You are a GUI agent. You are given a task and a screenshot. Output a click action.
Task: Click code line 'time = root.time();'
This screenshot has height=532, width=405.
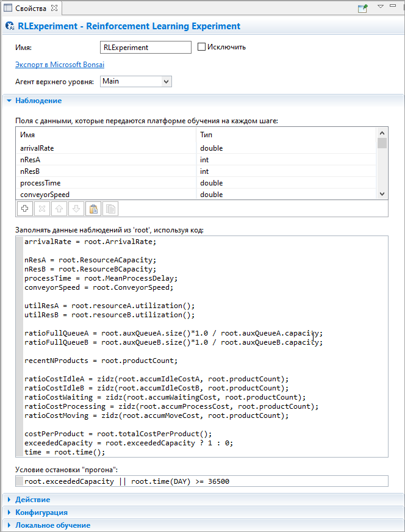pos(65,452)
